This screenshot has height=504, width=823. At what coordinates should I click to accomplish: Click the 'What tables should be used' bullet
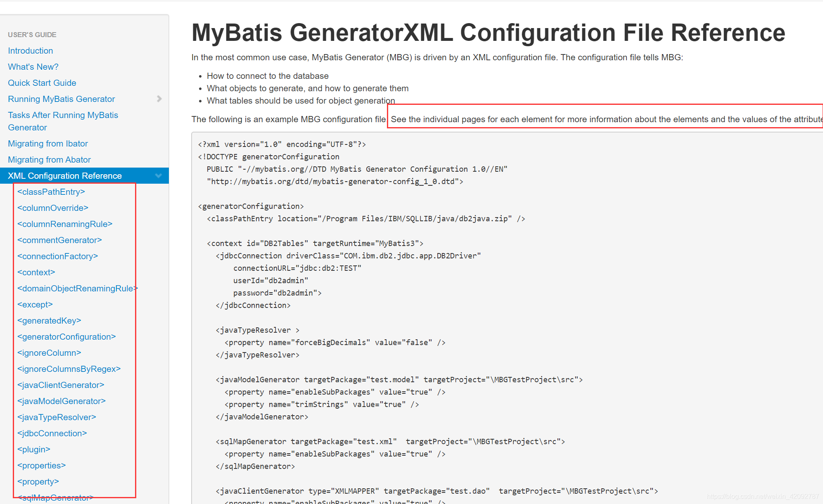301,101
